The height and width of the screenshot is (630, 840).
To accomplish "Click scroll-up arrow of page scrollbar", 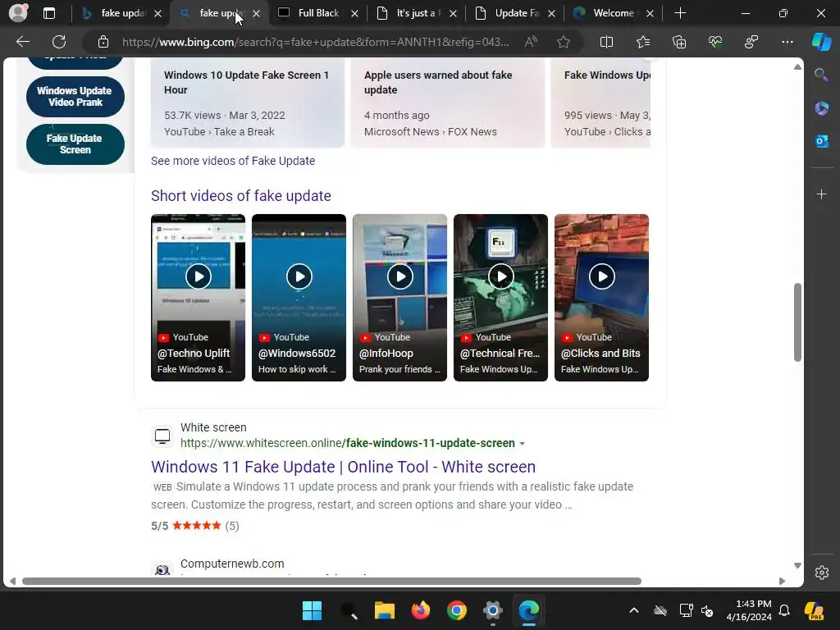I will coord(797,67).
